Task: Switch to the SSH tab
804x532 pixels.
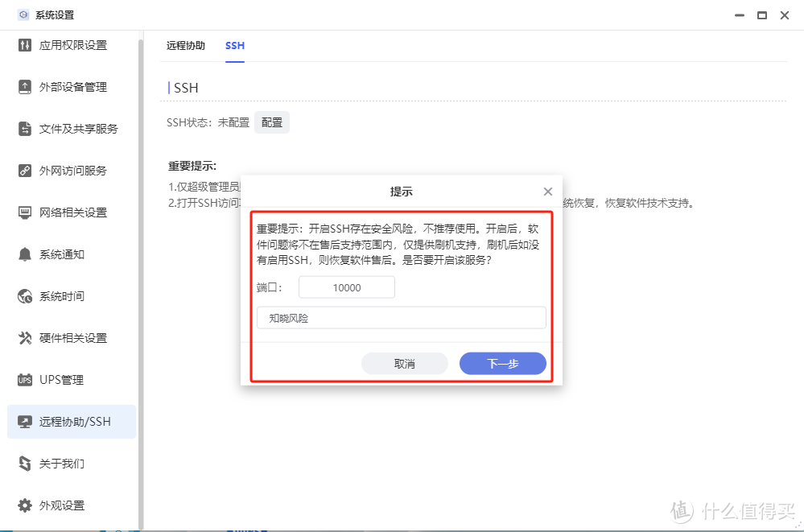Action: (x=234, y=46)
